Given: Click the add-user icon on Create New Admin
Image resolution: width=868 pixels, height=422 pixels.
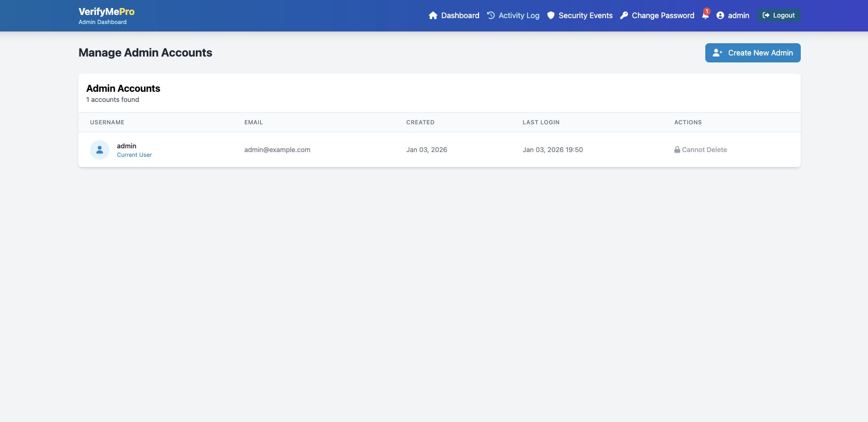Looking at the screenshot, I should pyautogui.click(x=718, y=53).
